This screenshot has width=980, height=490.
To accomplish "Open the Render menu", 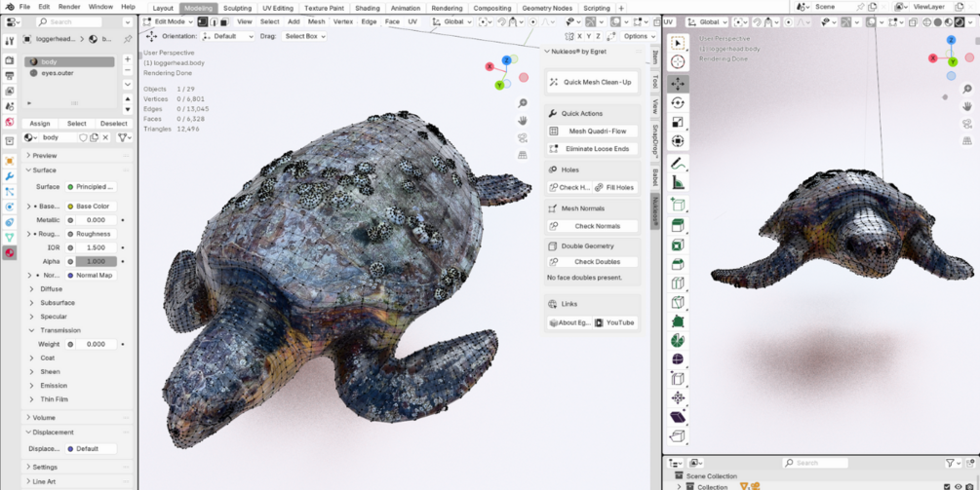I will click(x=69, y=6).
